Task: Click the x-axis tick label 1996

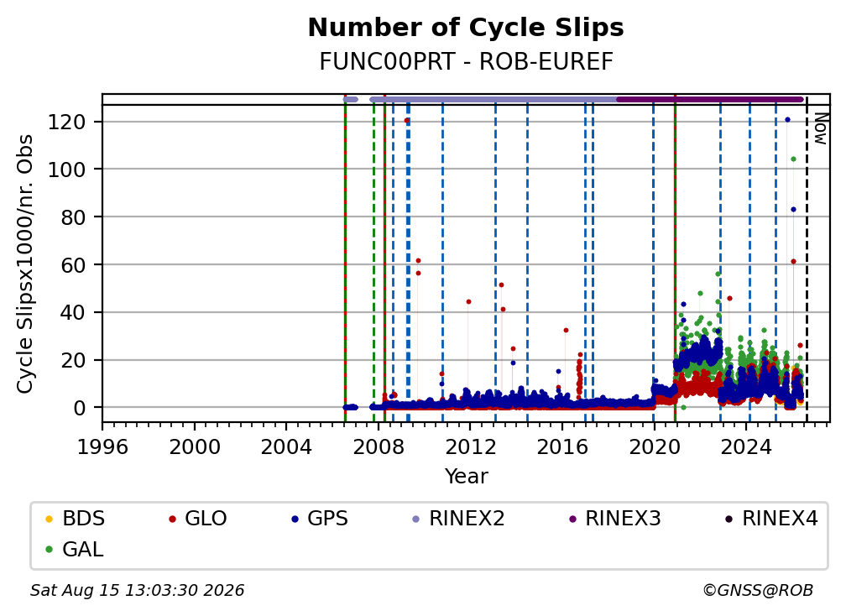Action: point(102,447)
